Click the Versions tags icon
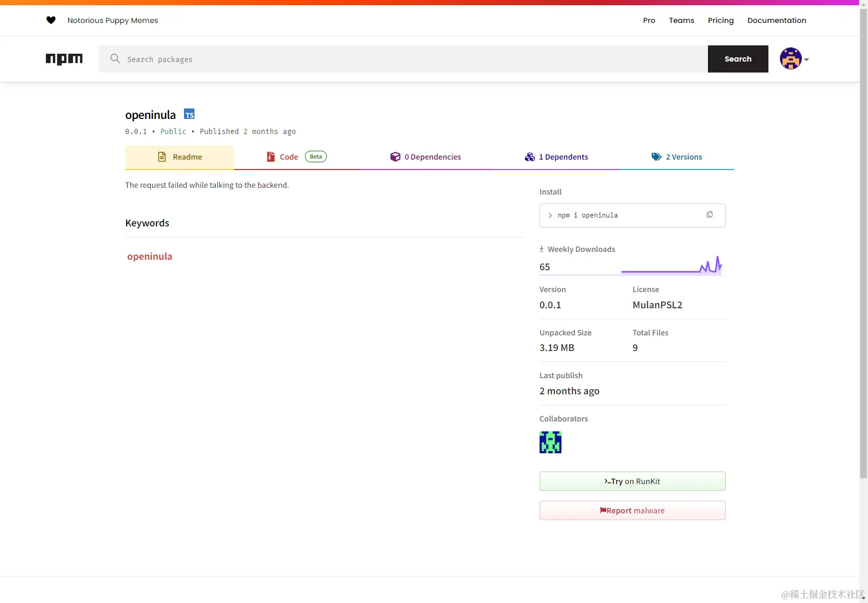The width and height of the screenshot is (868, 603). point(656,156)
